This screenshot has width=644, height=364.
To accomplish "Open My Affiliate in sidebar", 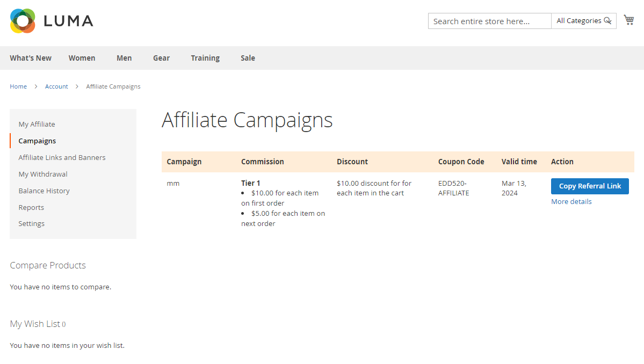I will coord(37,124).
